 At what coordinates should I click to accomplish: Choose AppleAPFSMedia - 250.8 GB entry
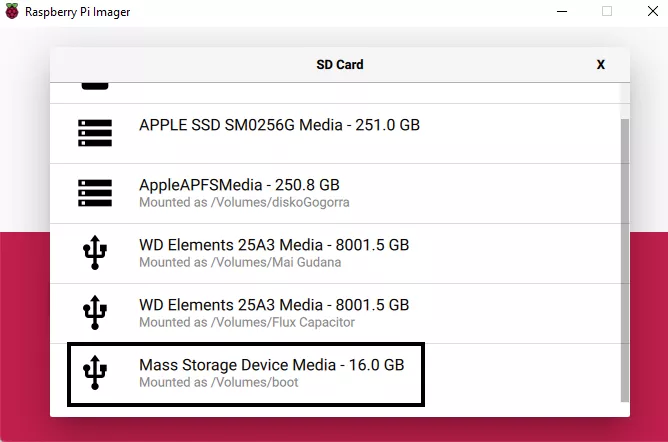click(x=239, y=185)
